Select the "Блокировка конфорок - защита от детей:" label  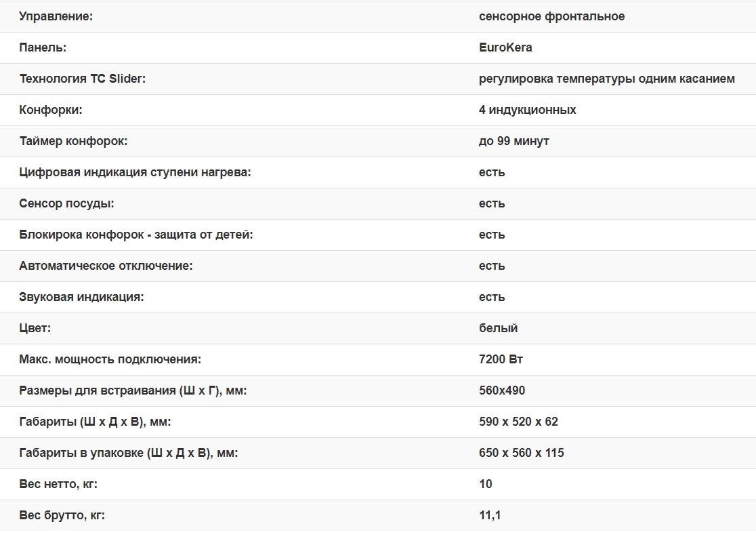135,235
